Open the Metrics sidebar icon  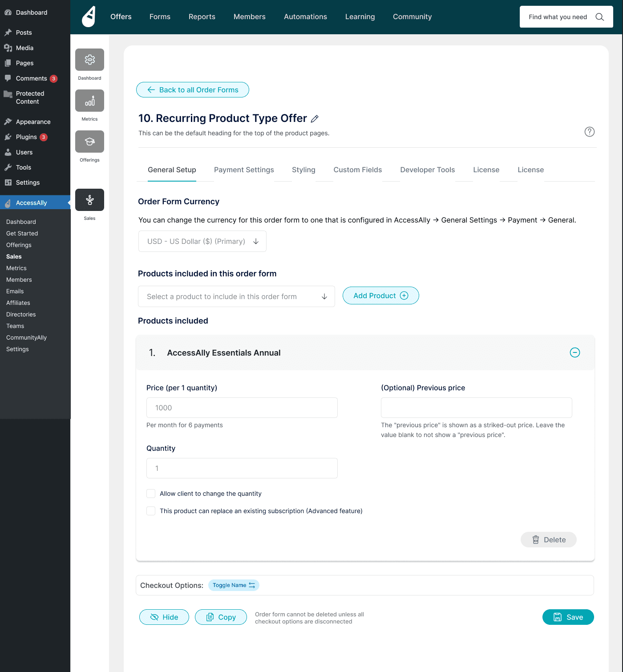[89, 101]
